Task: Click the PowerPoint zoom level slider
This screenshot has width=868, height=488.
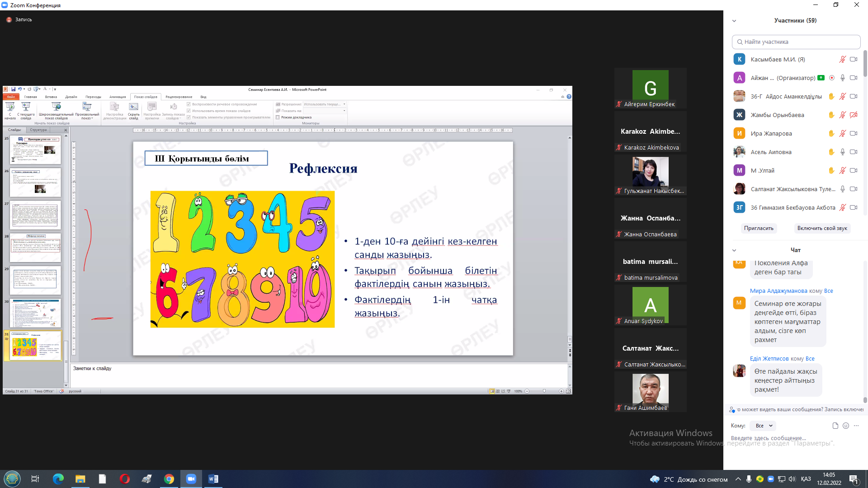Action: click(544, 391)
